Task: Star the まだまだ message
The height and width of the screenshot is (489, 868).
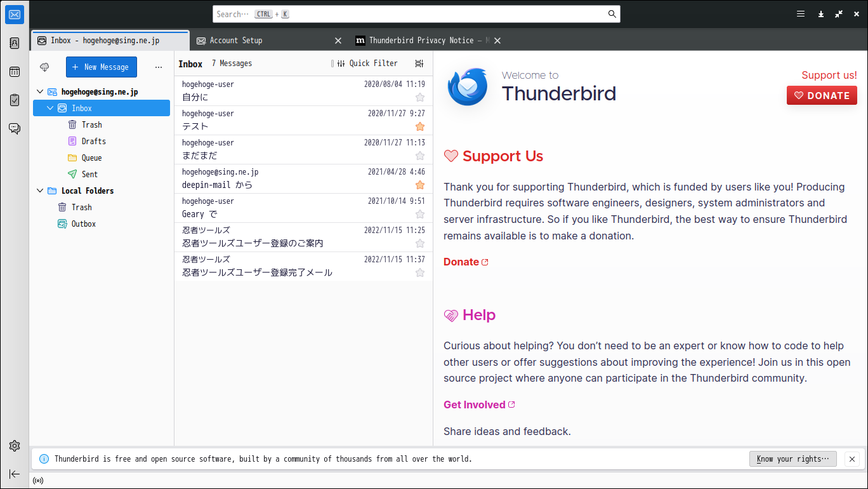Action: [x=420, y=156]
